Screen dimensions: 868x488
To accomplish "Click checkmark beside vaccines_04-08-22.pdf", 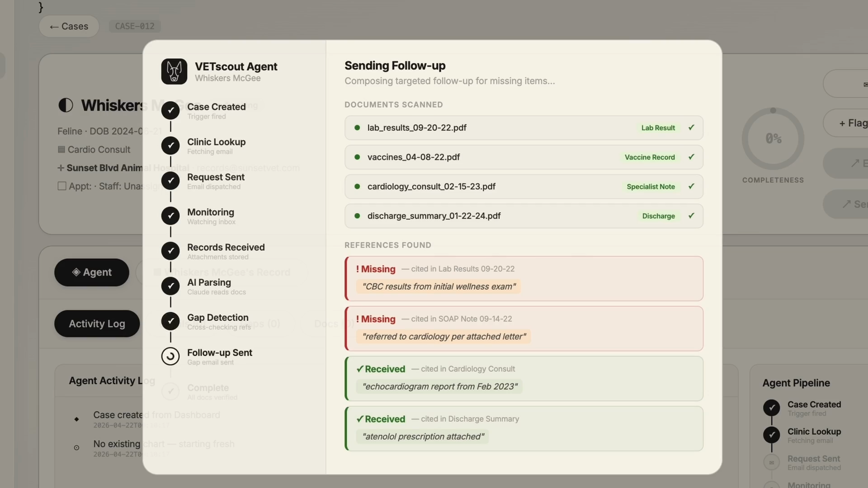I will click(691, 157).
